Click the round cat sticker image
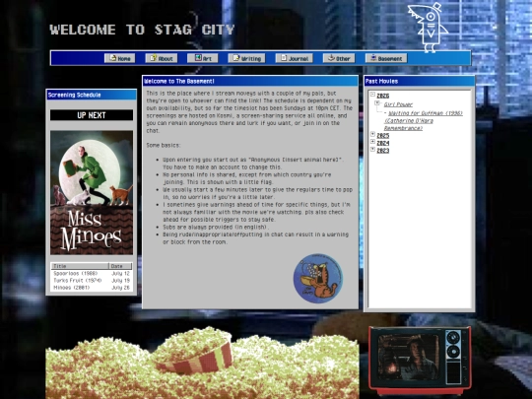Image resolution: width=532 pixels, height=399 pixels. [x=318, y=278]
